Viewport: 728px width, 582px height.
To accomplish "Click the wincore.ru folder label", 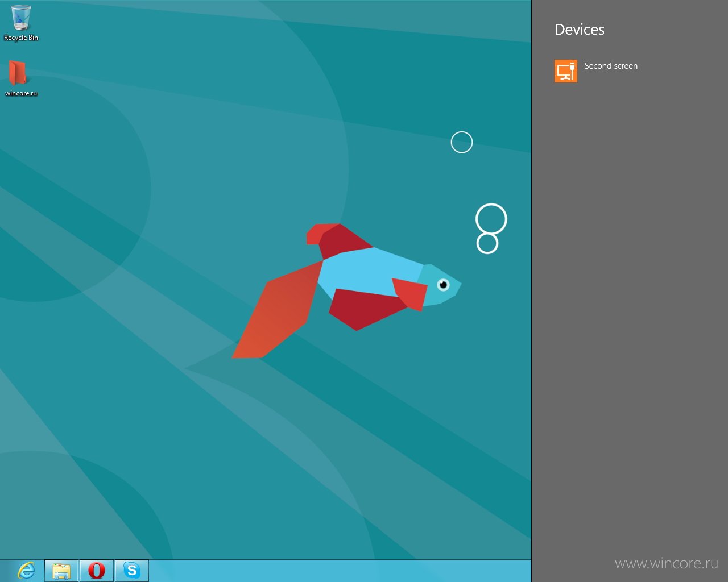I will pos(21,93).
